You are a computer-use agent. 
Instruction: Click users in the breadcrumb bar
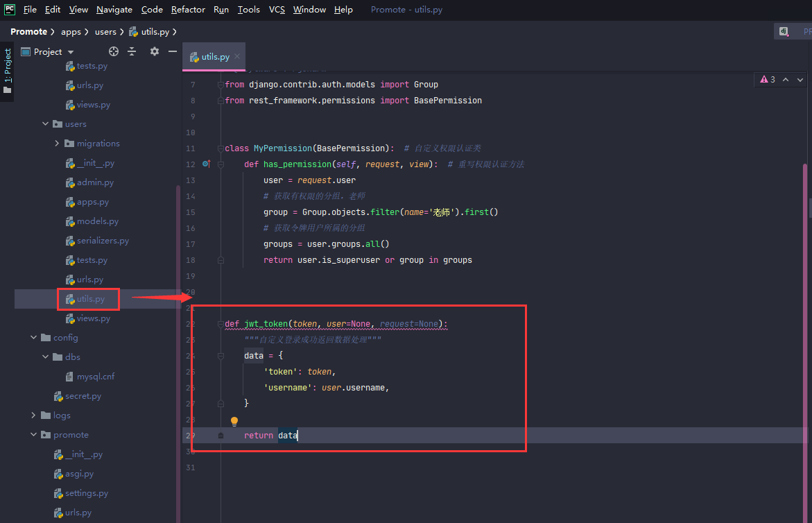(x=105, y=32)
